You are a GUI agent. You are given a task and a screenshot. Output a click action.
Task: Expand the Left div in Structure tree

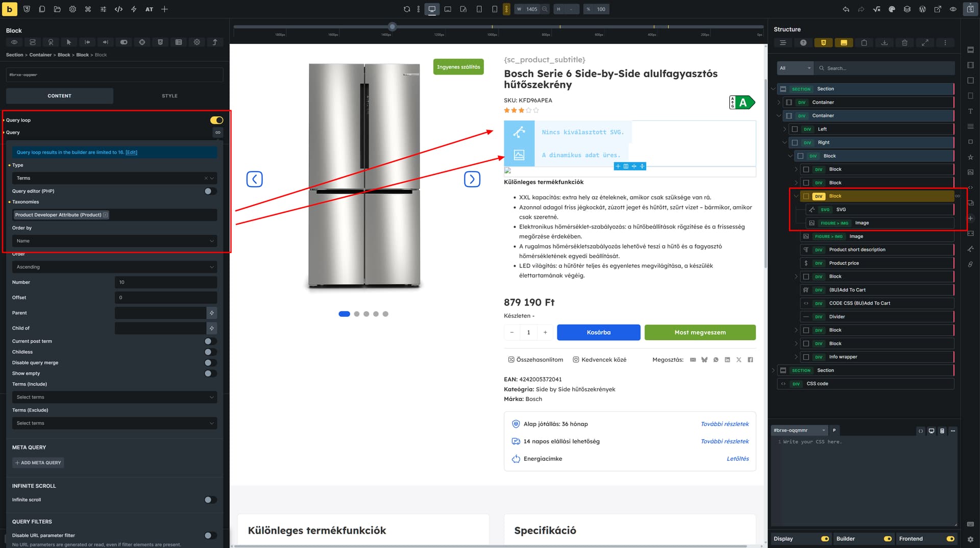pyautogui.click(x=785, y=129)
